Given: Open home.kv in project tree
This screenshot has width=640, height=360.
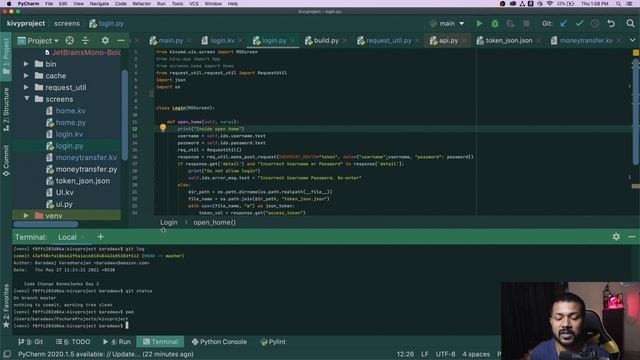Looking at the screenshot, I should pos(70,111).
